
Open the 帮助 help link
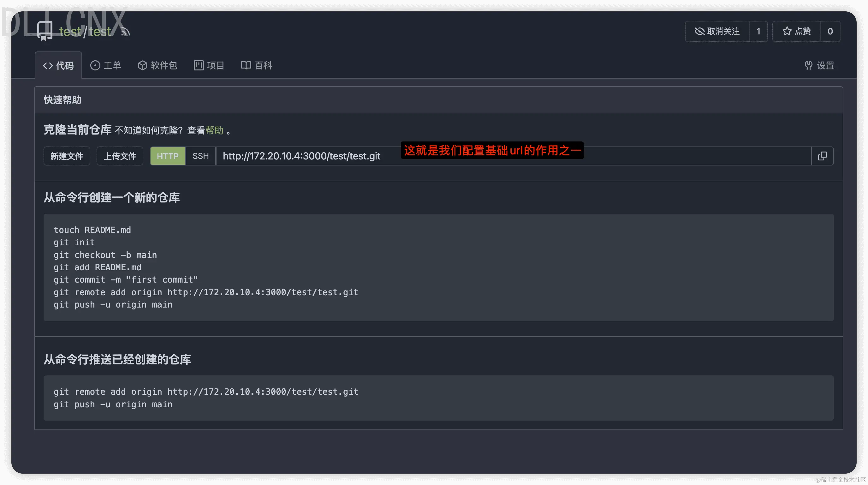[214, 130]
